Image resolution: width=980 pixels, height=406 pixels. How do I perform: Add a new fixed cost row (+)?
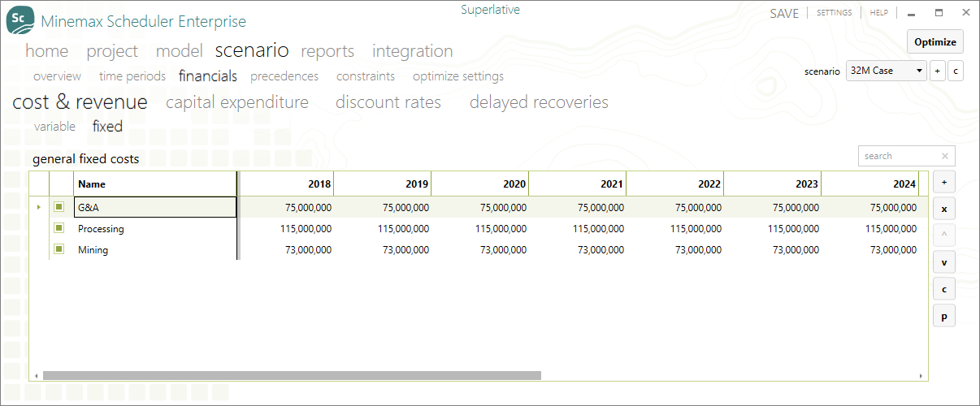point(944,181)
